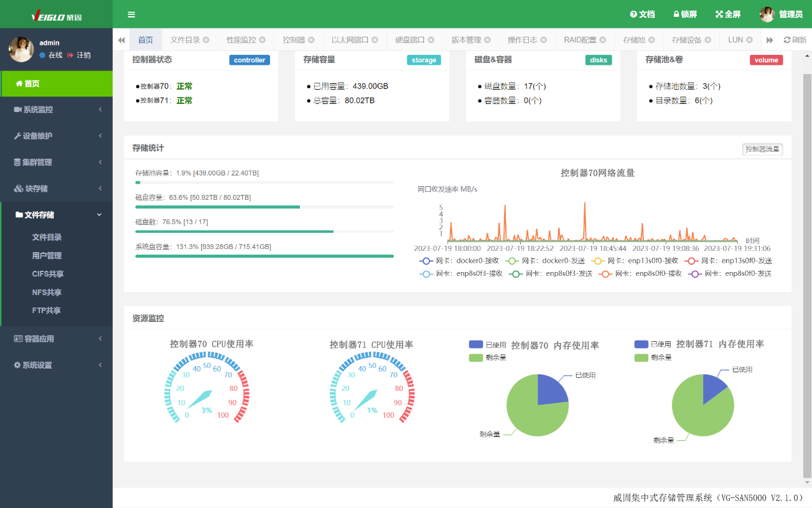Toggle enp8s0f0-接收 legend series visibility
Image resolution: width=812 pixels, height=508 pixels.
tap(605, 273)
